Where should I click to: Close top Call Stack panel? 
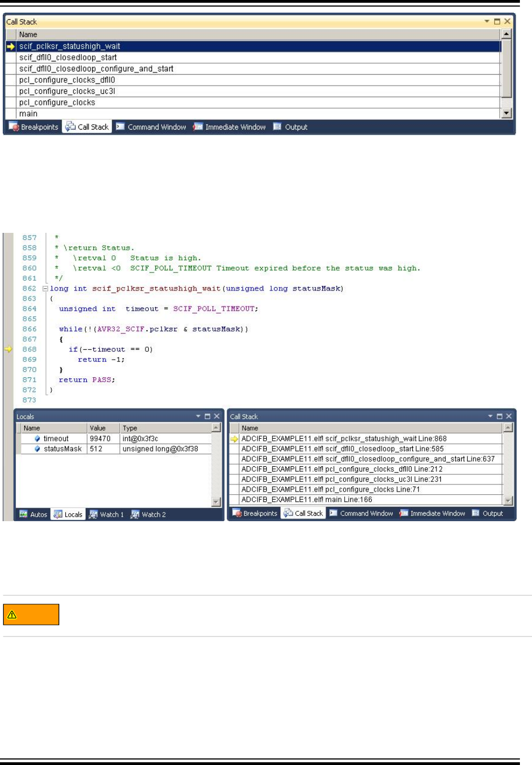[x=507, y=21]
